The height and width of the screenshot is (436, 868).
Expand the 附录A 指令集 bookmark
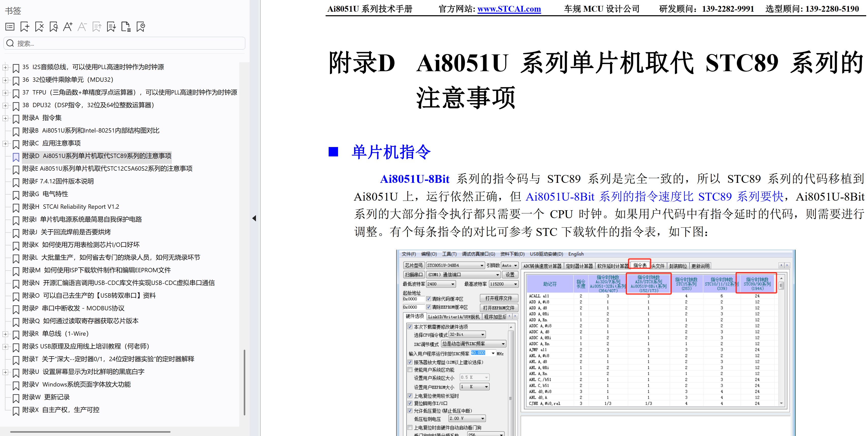click(5, 118)
